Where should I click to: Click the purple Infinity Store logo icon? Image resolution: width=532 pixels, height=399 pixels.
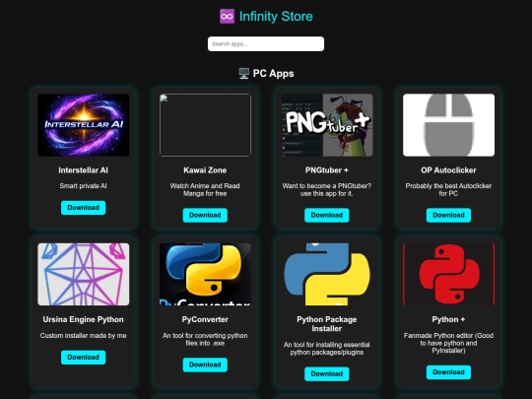click(x=227, y=17)
